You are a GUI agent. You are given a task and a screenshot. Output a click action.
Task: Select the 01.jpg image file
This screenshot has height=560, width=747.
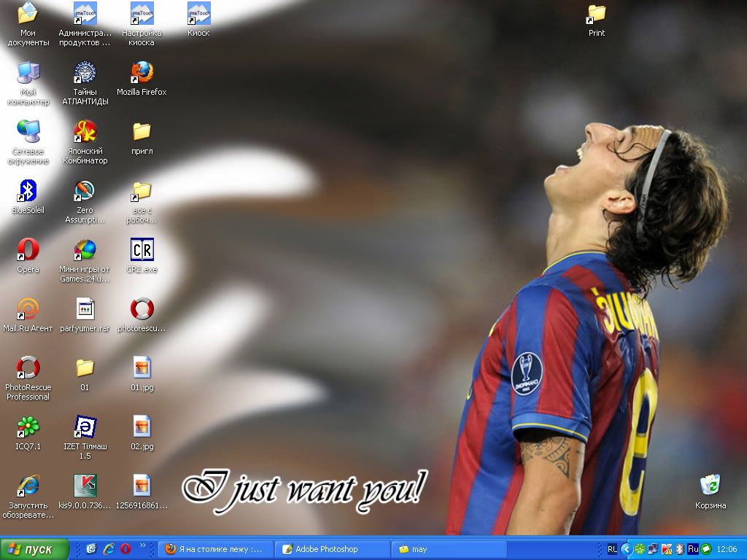coord(142,368)
